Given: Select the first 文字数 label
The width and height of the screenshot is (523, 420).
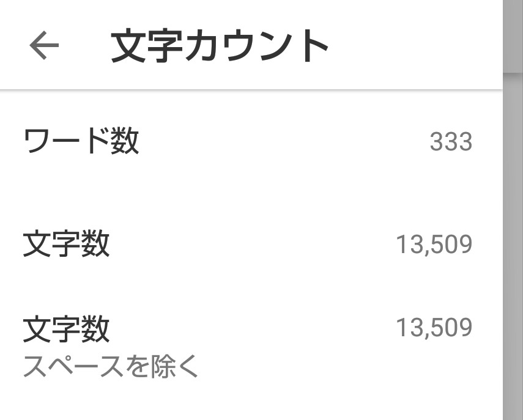Looking at the screenshot, I should 66,245.
